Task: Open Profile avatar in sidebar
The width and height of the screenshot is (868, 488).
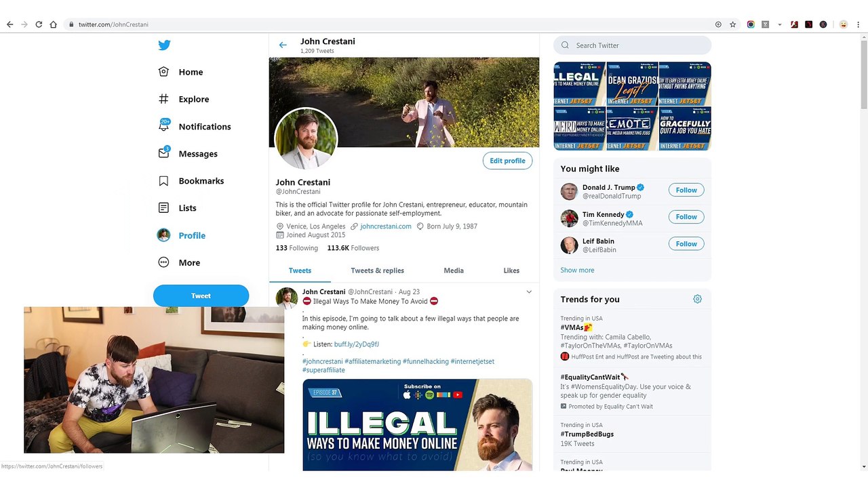Action: coord(163,235)
